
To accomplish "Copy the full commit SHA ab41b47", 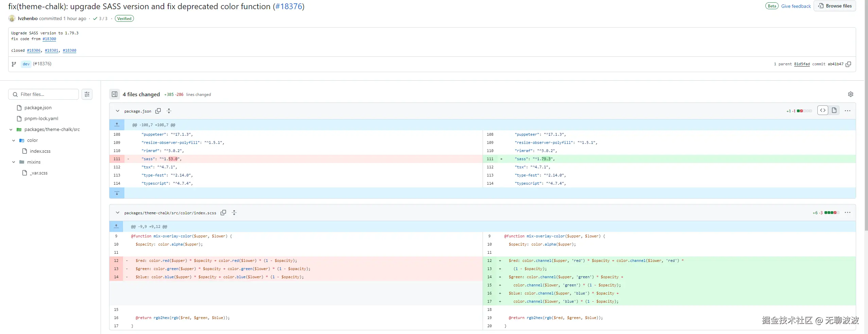I will pyautogui.click(x=848, y=64).
